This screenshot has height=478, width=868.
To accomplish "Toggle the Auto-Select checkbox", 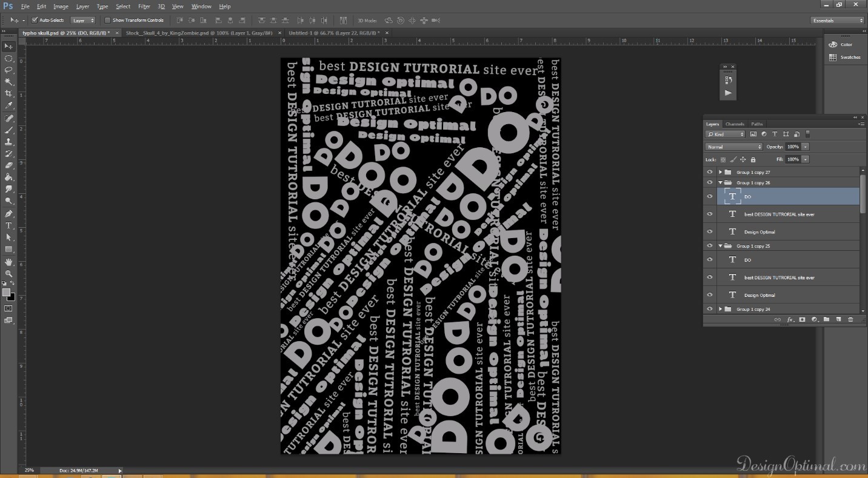I will coord(35,20).
